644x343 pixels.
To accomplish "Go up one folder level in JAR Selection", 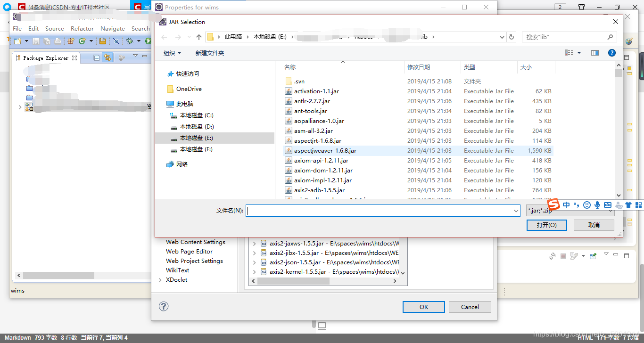I will tap(199, 37).
